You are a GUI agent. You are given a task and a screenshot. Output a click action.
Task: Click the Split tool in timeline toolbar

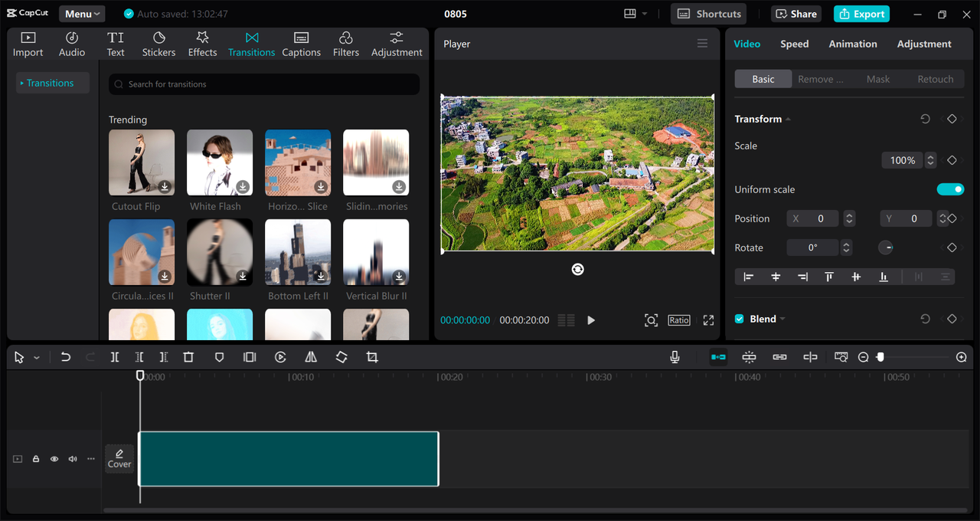115,357
